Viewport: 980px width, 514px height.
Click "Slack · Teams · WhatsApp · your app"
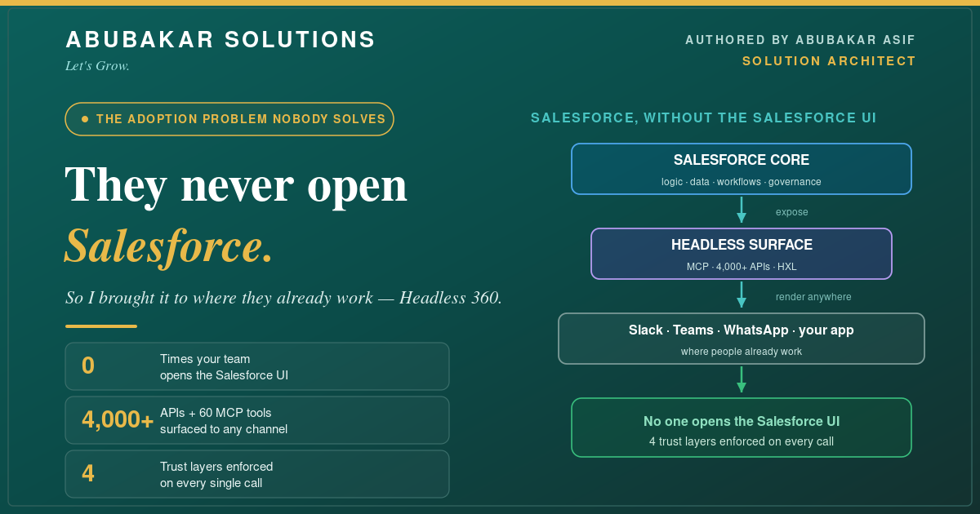pos(742,330)
